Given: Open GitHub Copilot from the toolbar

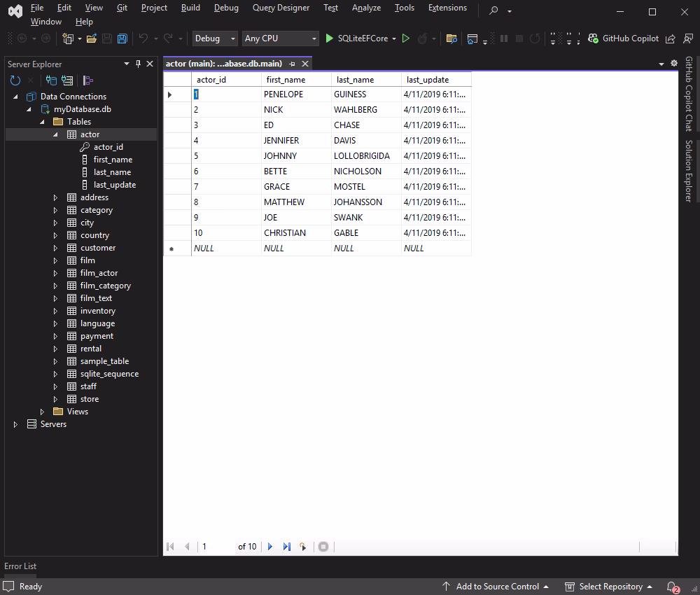Looking at the screenshot, I should pos(625,38).
